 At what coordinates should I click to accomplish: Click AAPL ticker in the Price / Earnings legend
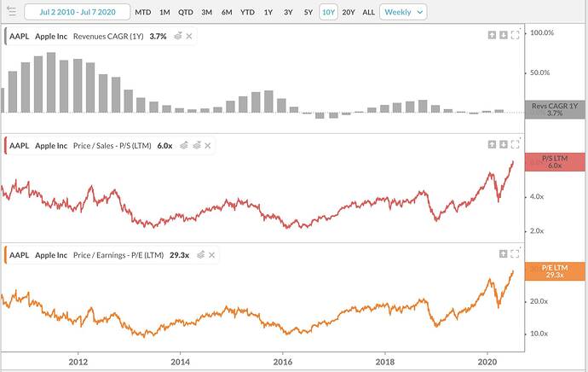[x=19, y=255]
